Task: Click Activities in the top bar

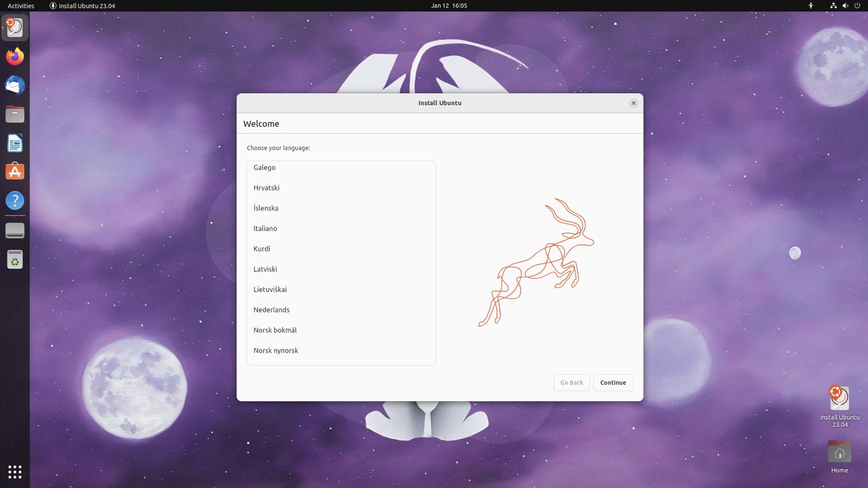Action: pos(21,6)
